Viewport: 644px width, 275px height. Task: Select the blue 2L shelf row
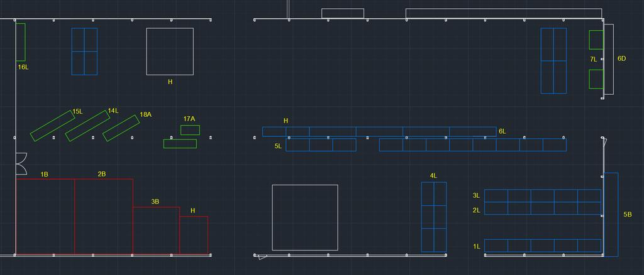click(x=543, y=208)
